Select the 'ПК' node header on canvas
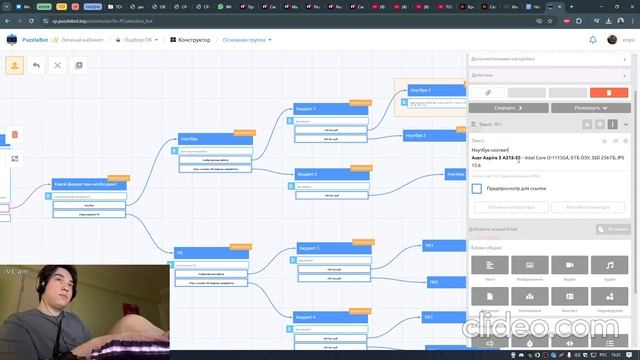Image resolution: width=640 pixels, height=360 pixels. [211, 253]
